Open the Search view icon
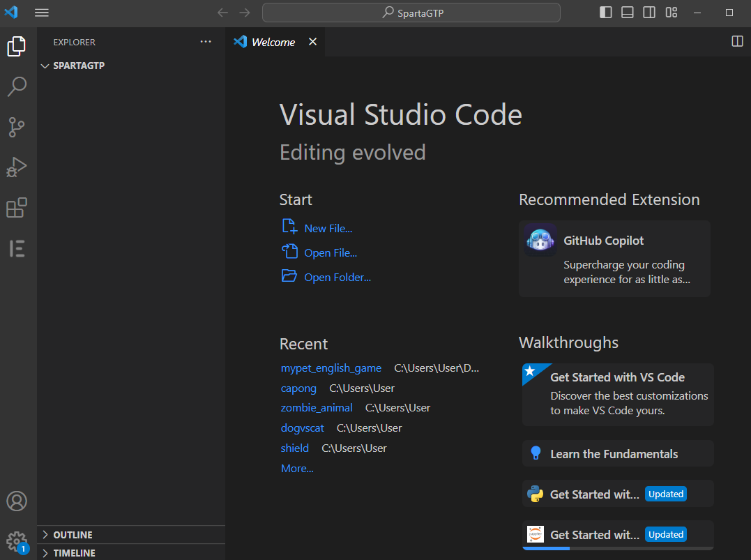 point(17,86)
